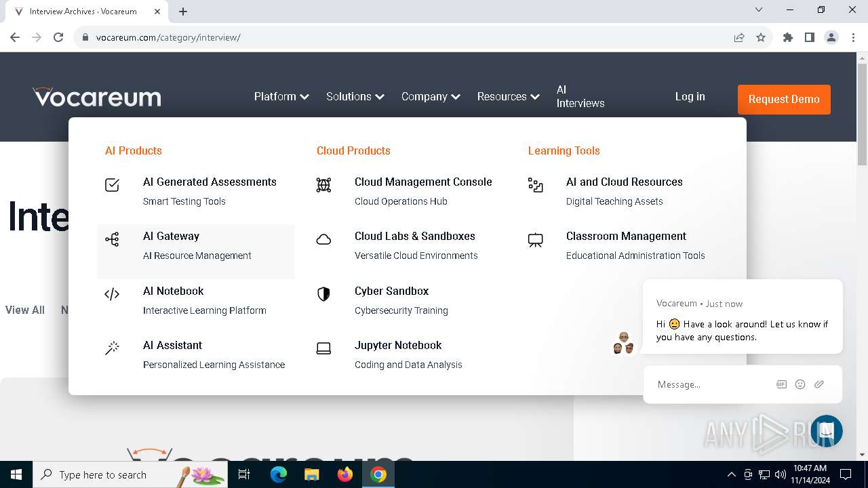This screenshot has height=488, width=868.
Task: Click the Cloud Management Console globe icon
Action: [x=324, y=184]
